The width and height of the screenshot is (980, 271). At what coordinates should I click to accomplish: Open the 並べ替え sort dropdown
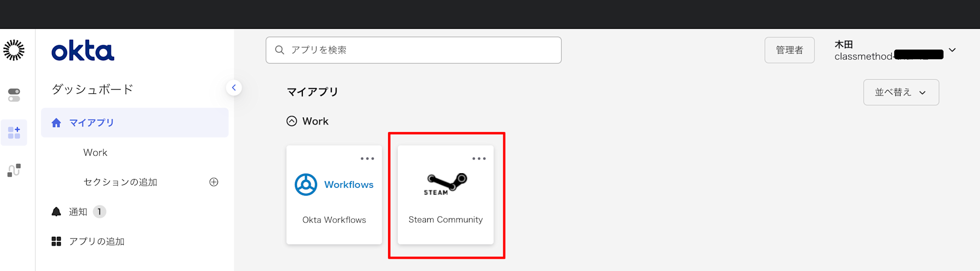click(x=901, y=92)
